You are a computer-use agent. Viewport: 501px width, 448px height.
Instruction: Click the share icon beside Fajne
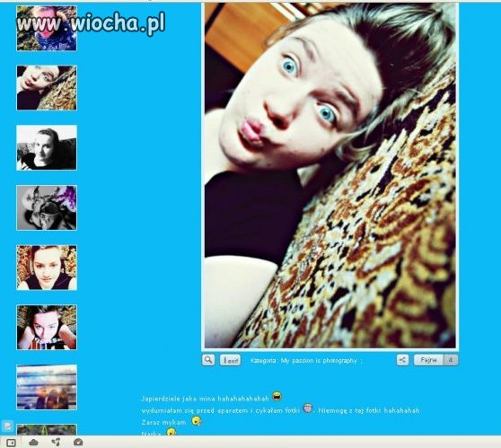pyautogui.click(x=402, y=360)
